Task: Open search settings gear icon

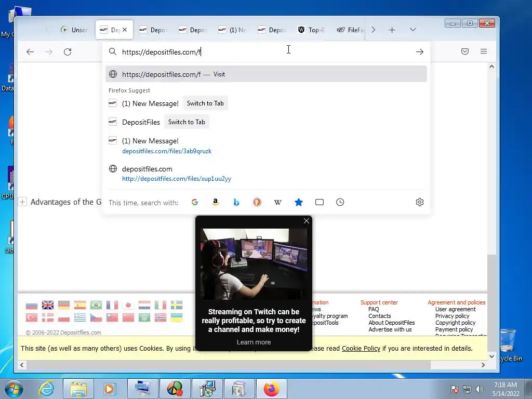Action: pos(420,202)
